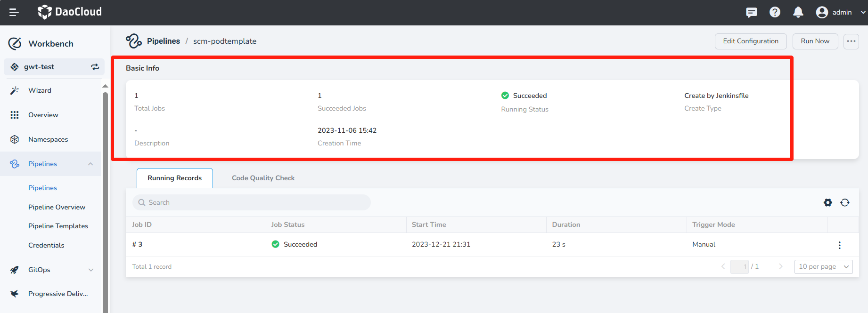Screen dimensions: 868x313
Task: Open row actions for job #3
Action: pyautogui.click(x=839, y=245)
